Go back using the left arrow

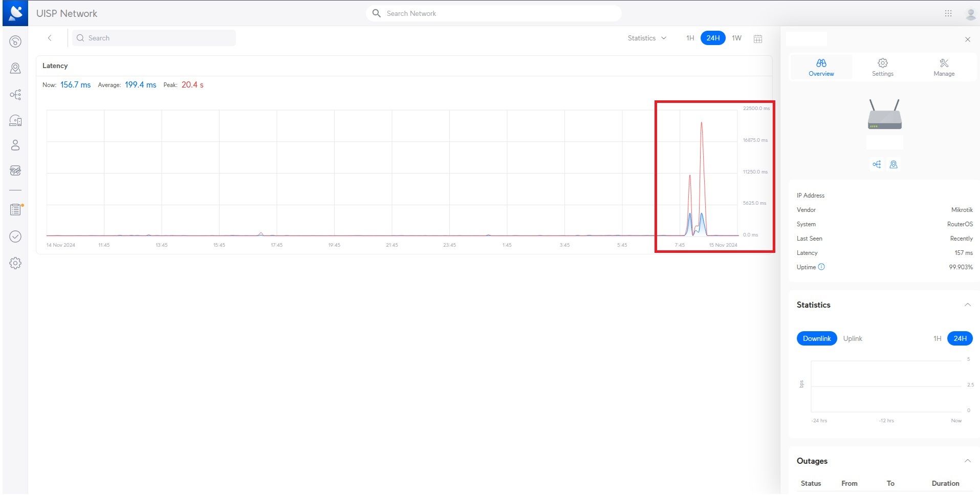click(x=50, y=38)
